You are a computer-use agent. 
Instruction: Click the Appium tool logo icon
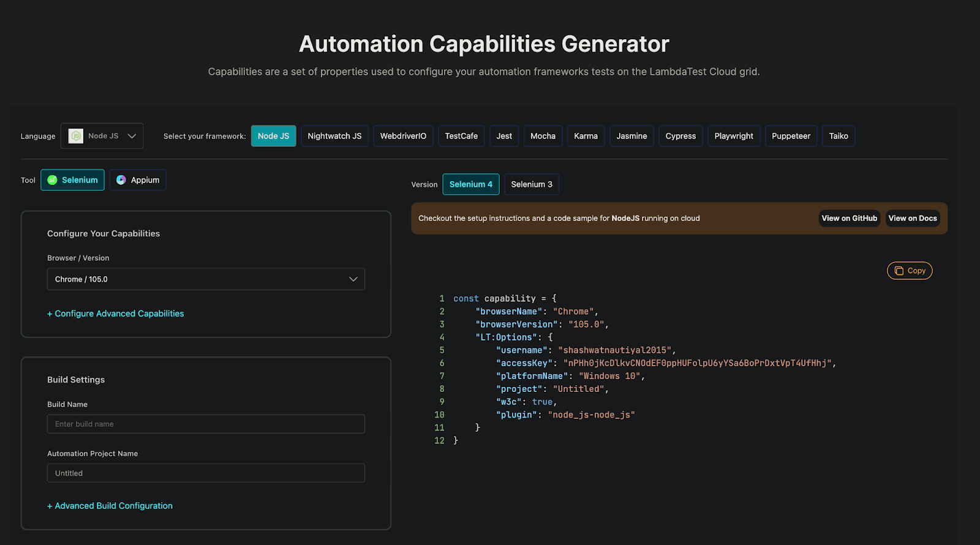[121, 180]
